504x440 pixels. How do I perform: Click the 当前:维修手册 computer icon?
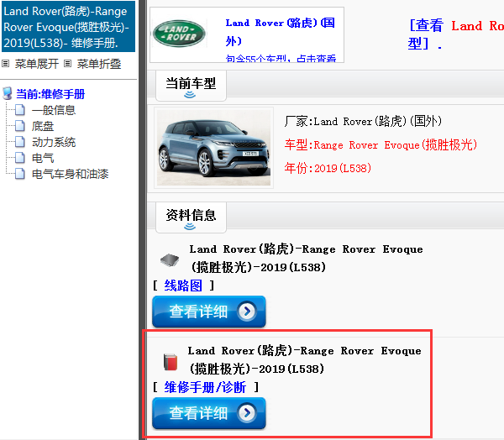[7, 93]
